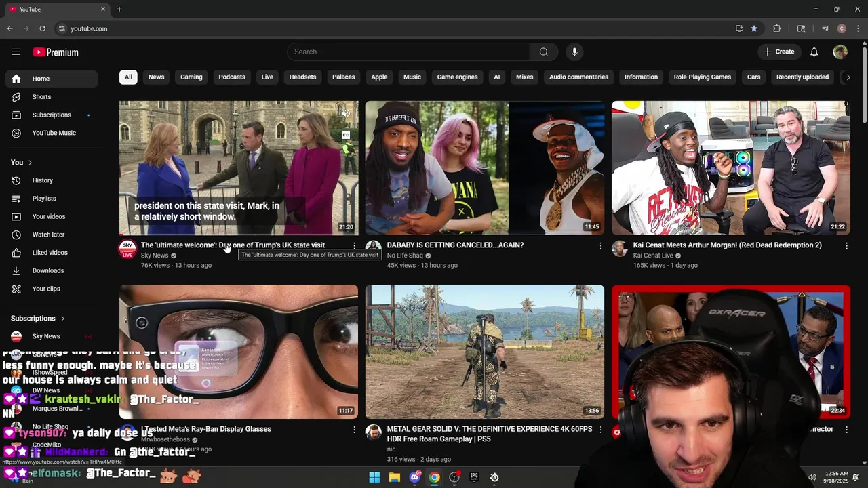Open the Chrome extensions puzzle icon
The height and width of the screenshot is (488, 868).
[x=777, y=28]
